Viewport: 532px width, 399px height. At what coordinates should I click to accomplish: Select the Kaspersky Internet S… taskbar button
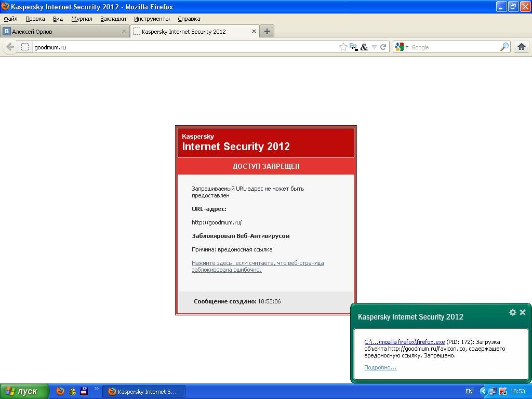click(x=144, y=392)
